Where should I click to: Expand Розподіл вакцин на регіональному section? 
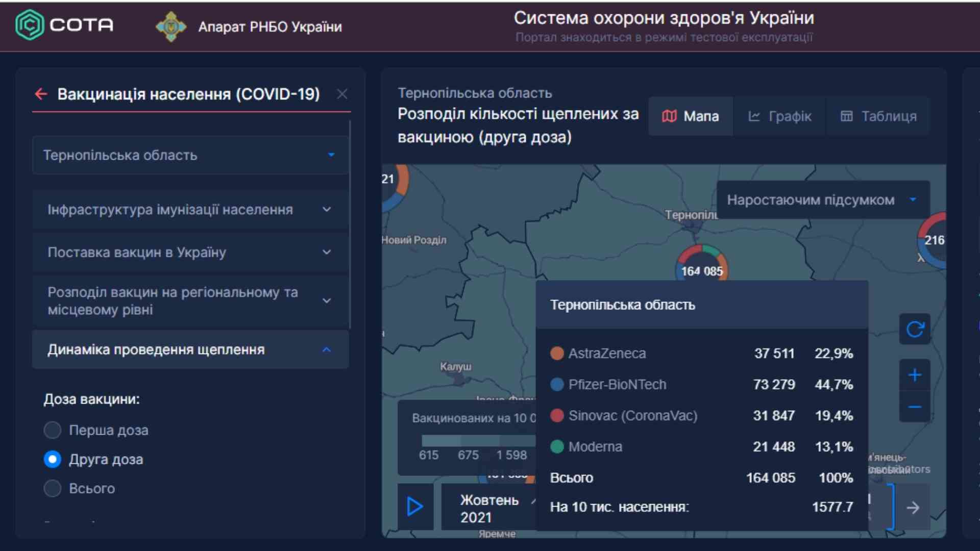190,301
